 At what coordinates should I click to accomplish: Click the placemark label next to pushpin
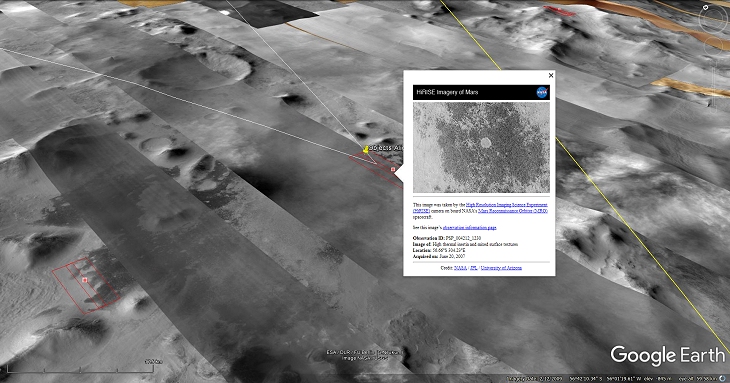(x=386, y=148)
